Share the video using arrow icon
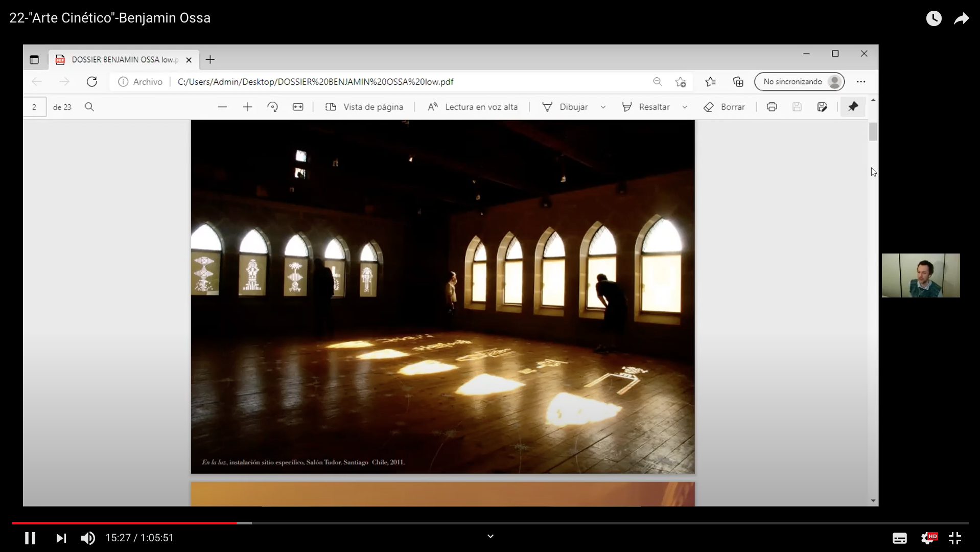This screenshot has height=552, width=980. click(x=961, y=19)
